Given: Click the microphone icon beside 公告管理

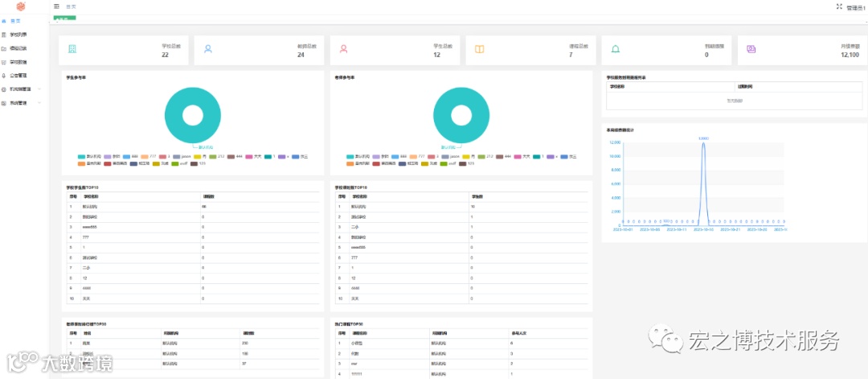Looking at the screenshot, I should tap(4, 76).
